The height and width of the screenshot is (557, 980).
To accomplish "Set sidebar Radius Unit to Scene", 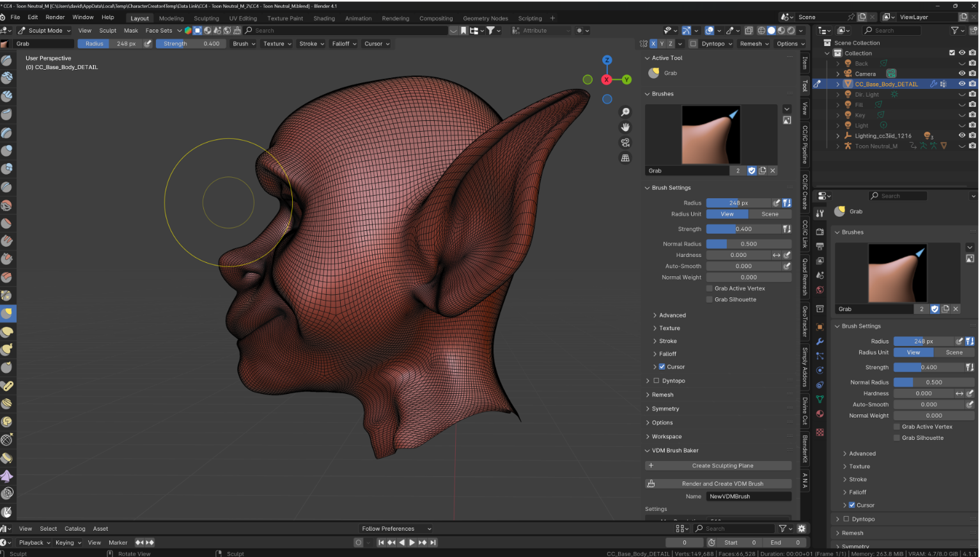I will pos(770,214).
